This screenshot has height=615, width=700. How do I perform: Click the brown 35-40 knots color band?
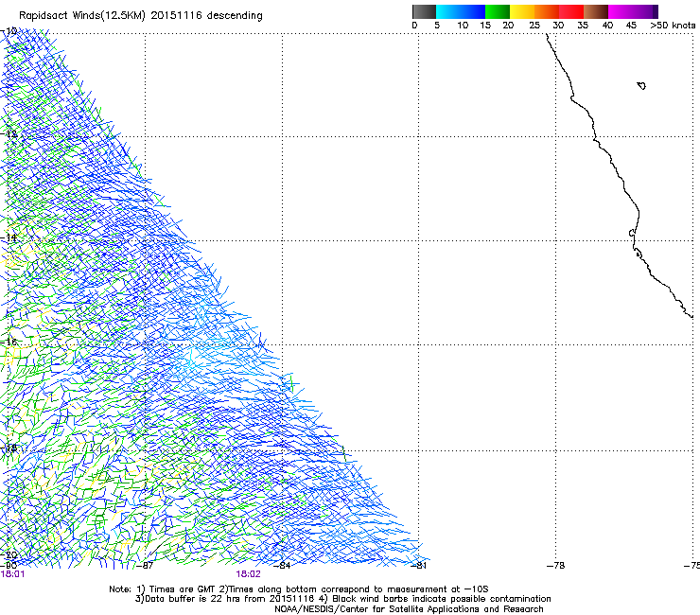coord(596,11)
